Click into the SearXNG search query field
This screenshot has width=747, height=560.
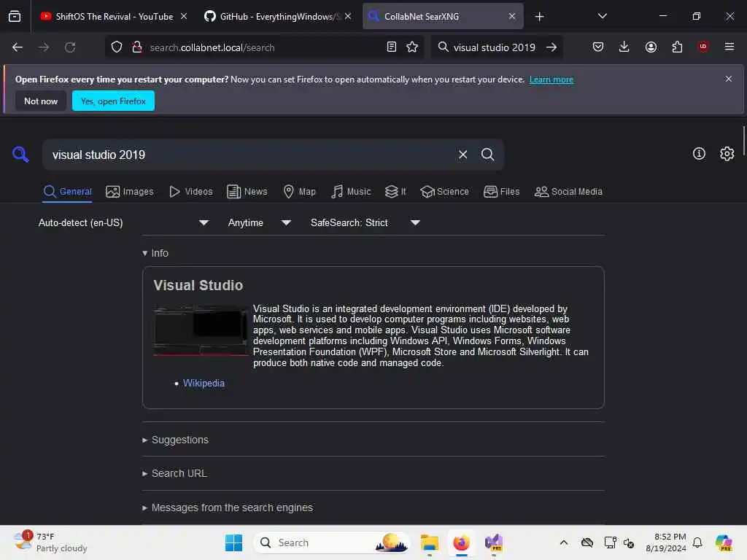[250, 155]
